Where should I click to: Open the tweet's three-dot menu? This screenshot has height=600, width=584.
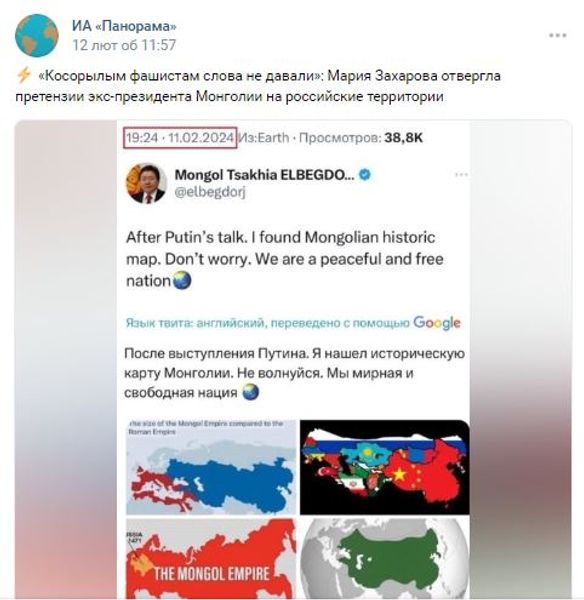click(x=461, y=175)
